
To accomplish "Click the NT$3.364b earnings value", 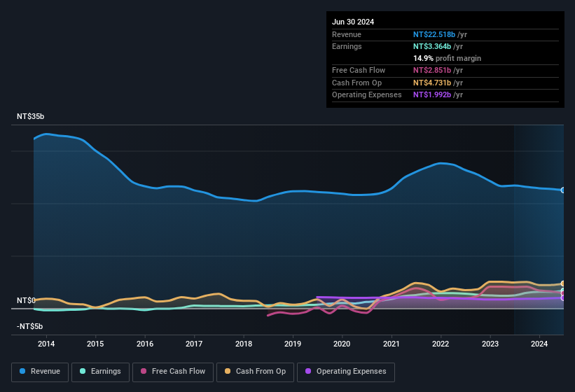I will click(432, 46).
